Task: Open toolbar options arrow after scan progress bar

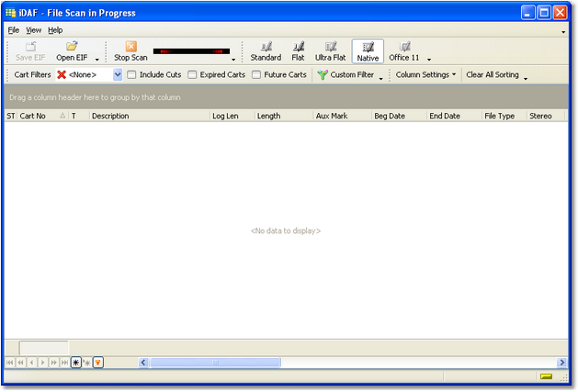Action: [x=233, y=60]
